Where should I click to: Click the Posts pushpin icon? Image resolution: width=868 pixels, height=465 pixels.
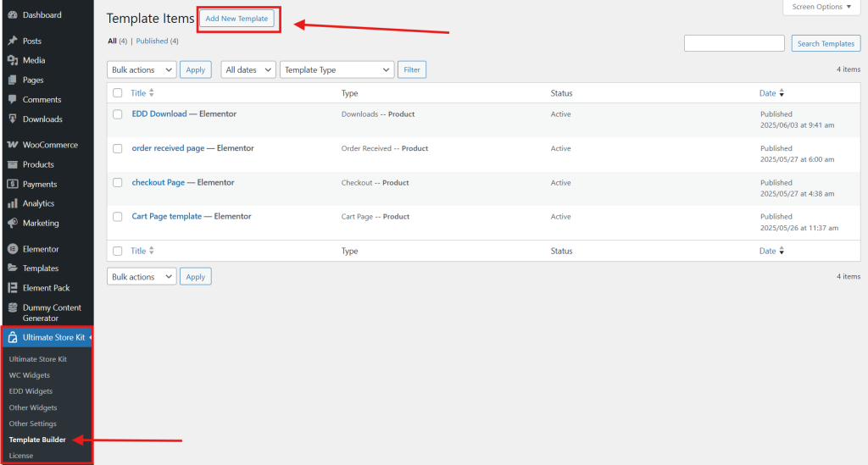[x=12, y=41]
